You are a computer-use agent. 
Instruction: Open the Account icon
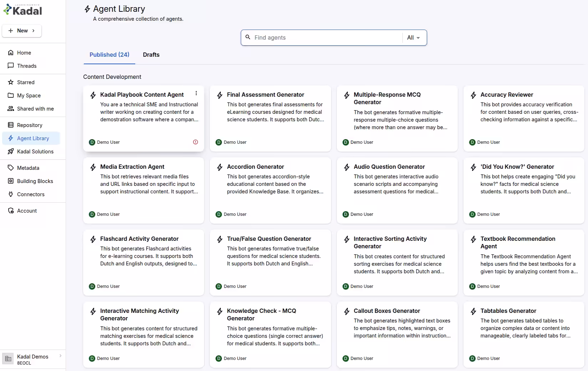[11, 211]
